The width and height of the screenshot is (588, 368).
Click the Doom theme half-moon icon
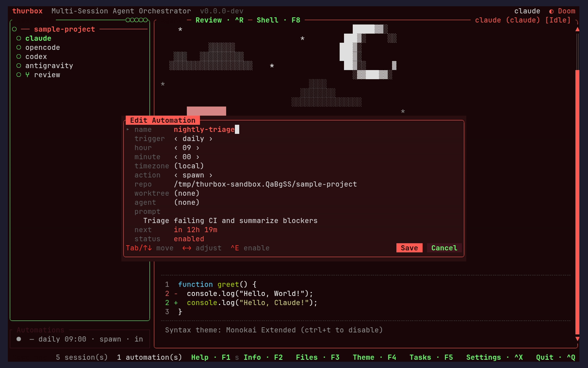click(x=551, y=11)
